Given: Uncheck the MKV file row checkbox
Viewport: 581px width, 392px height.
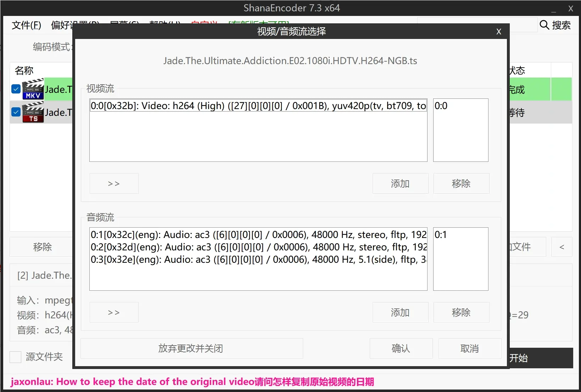Looking at the screenshot, I should pyautogui.click(x=16, y=89).
